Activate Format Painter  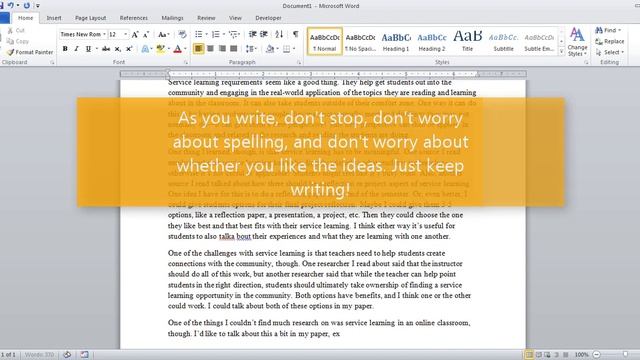(x=30, y=52)
